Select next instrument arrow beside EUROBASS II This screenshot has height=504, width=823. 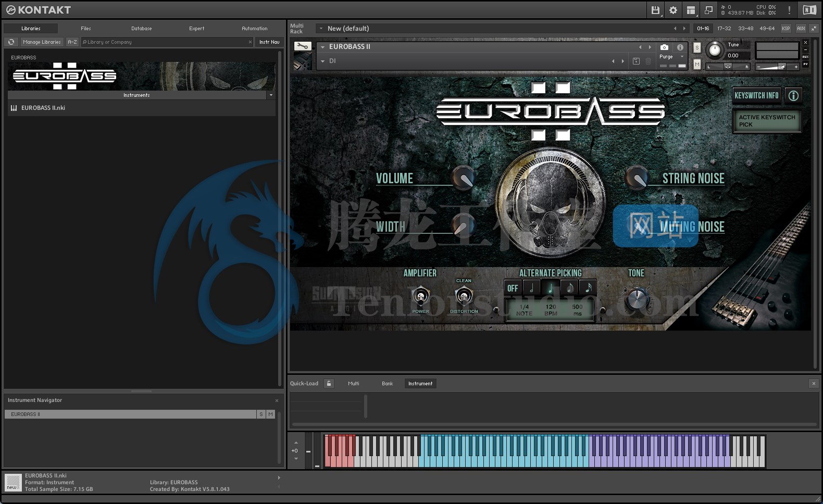(x=650, y=47)
